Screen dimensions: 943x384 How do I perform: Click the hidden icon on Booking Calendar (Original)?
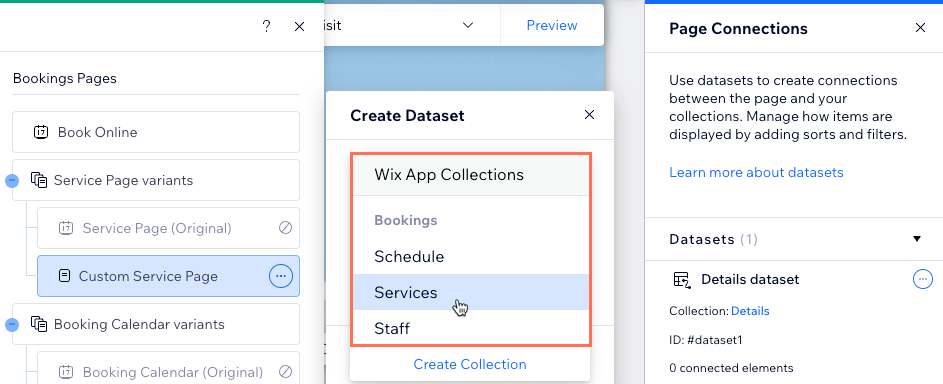pos(286,372)
